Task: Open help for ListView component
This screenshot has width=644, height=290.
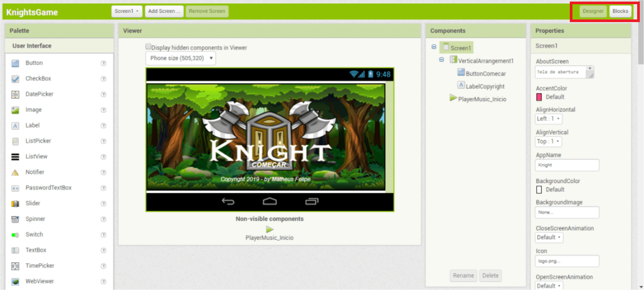Action: tap(103, 157)
